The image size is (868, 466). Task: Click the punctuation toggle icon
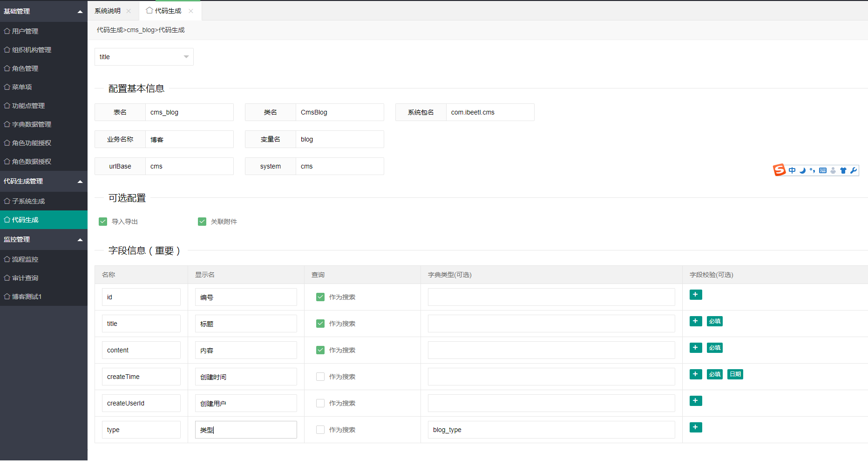813,170
